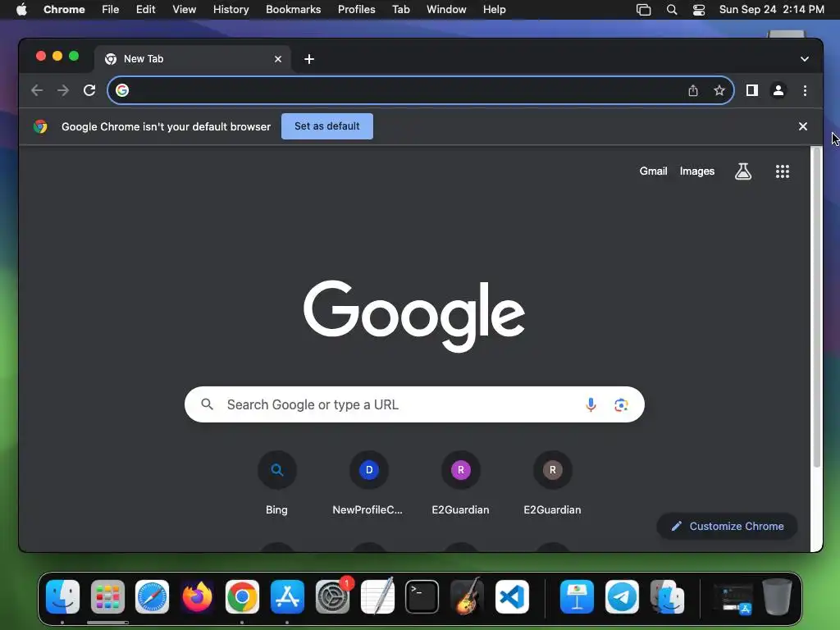
Task: Open the Trash in the Dock
Action: [x=777, y=597]
